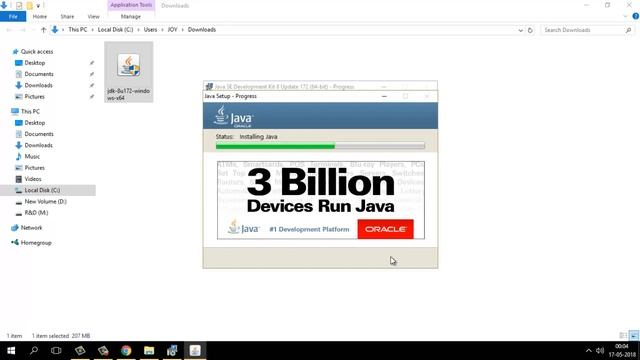
Task: Open the Videos folder
Action: [x=33, y=179]
